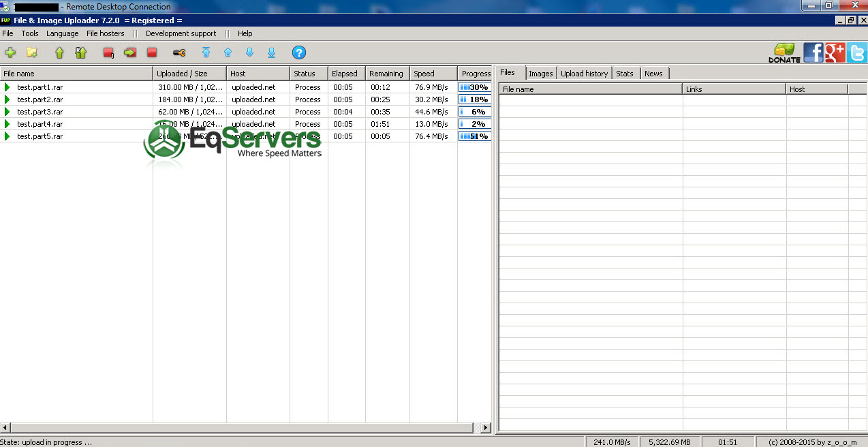Screen dimensions: 868x447
Task: Move selected file to top of queue
Action: click(206, 52)
